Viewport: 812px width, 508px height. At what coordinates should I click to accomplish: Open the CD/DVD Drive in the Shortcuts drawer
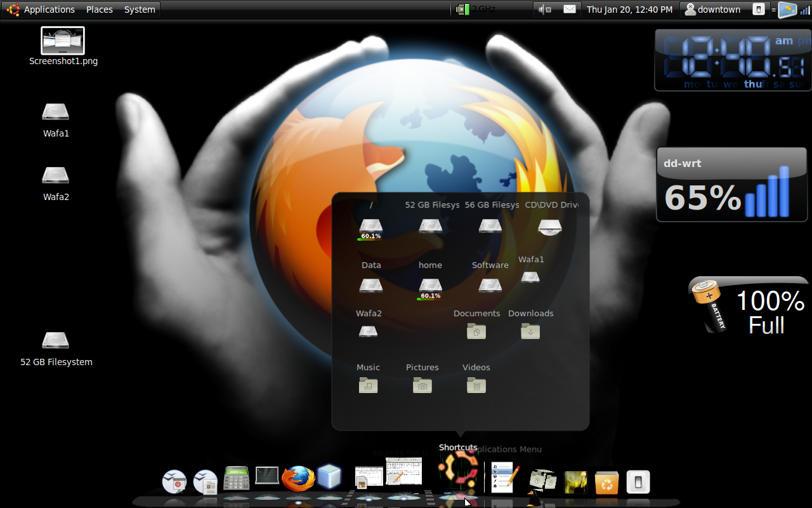549,226
